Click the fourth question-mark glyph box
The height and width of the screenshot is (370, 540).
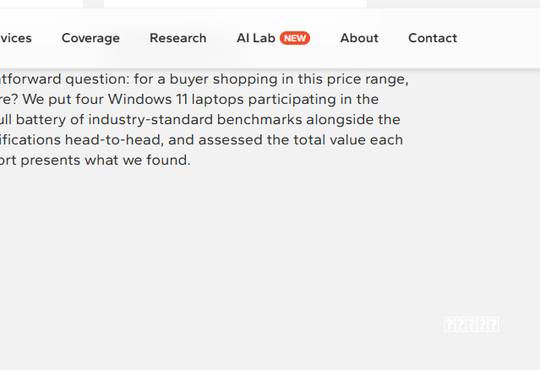tap(482, 325)
